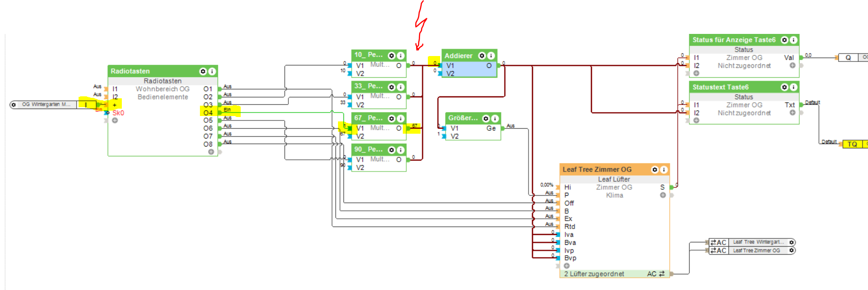The image size is (868, 290).
Task: Open settings gear of Status für Anzeige Taste6
Action: pyautogui.click(x=784, y=40)
